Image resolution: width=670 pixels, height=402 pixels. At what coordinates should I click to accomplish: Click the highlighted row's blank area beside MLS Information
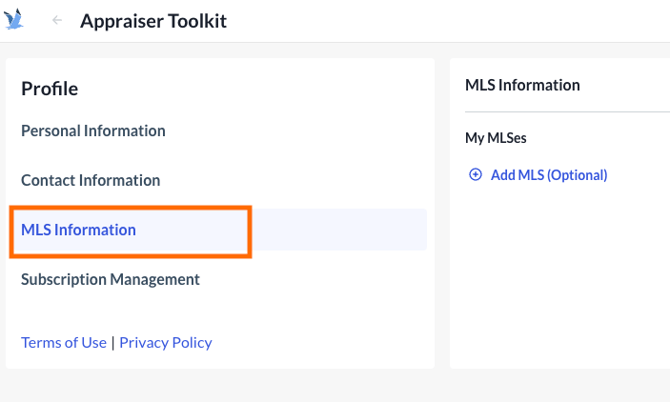340,230
